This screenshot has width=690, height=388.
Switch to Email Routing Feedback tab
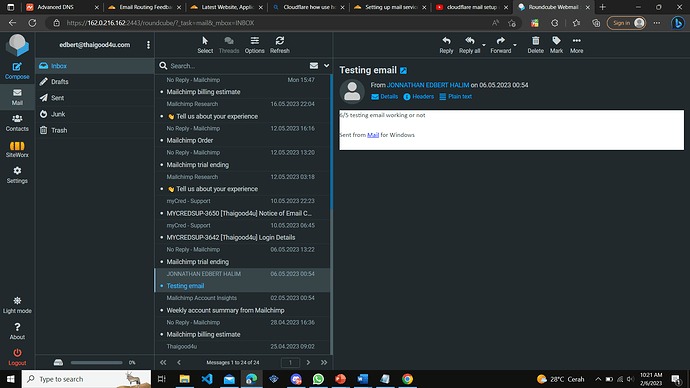coord(143,7)
